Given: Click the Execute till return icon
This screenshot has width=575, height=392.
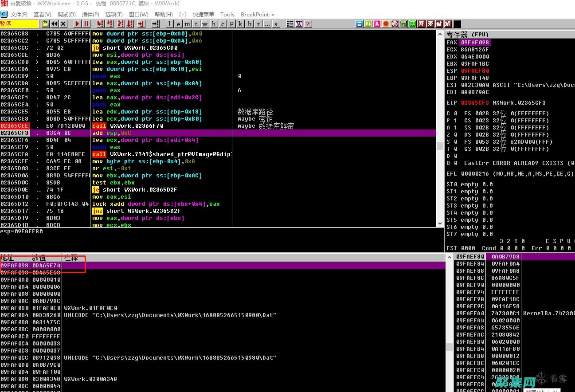Looking at the screenshot, I should [x=141, y=24].
